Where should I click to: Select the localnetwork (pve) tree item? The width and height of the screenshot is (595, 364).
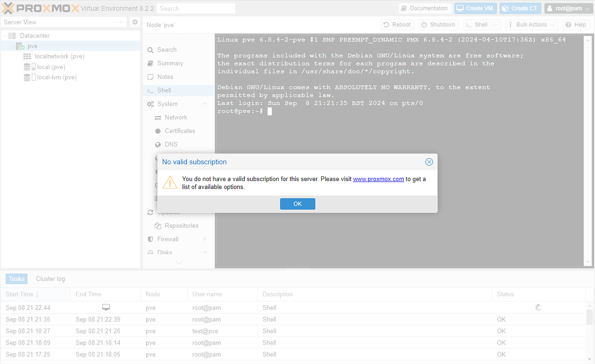59,56
